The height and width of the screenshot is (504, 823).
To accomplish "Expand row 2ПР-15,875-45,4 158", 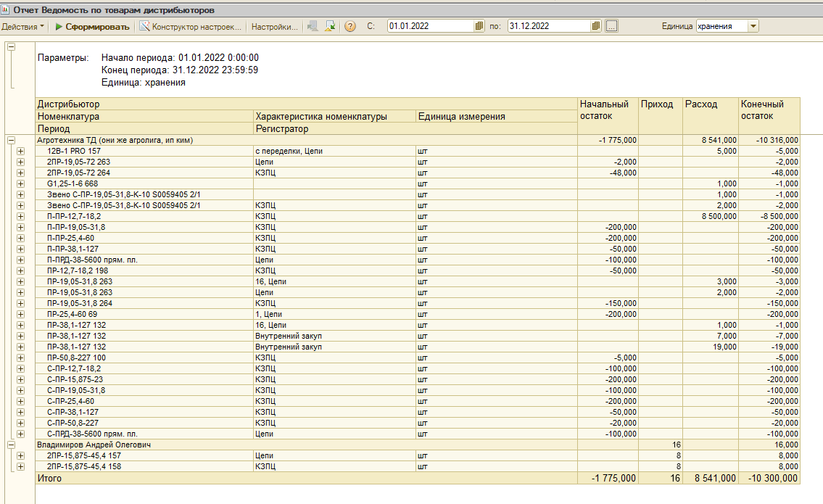I will (20, 467).
